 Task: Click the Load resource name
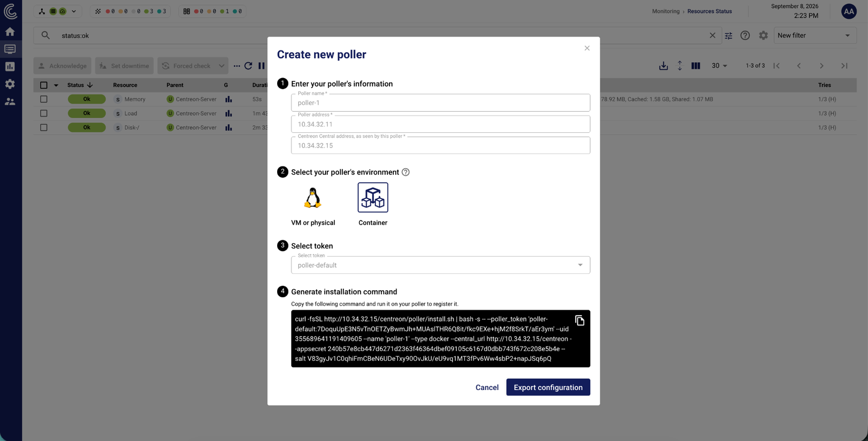coord(131,113)
